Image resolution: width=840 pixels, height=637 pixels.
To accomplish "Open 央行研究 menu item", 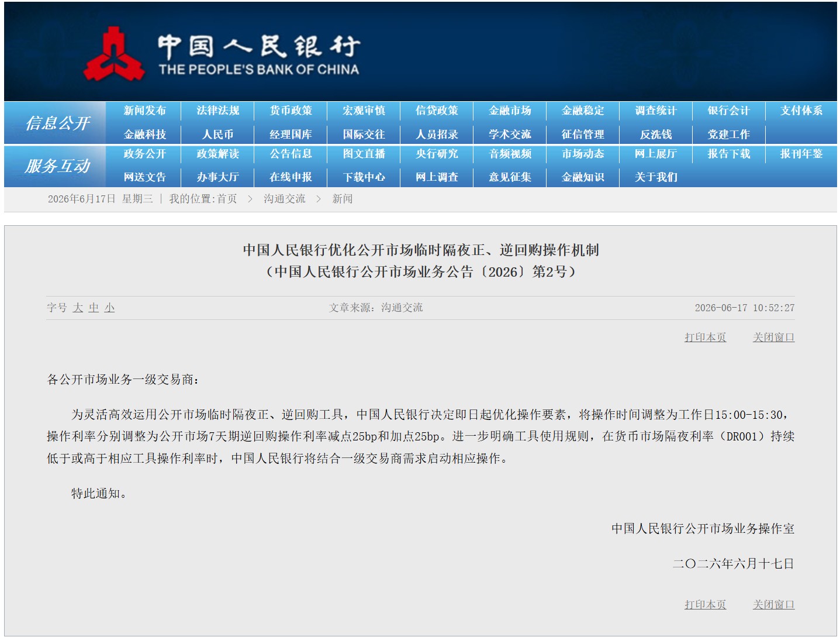I will coord(437,154).
